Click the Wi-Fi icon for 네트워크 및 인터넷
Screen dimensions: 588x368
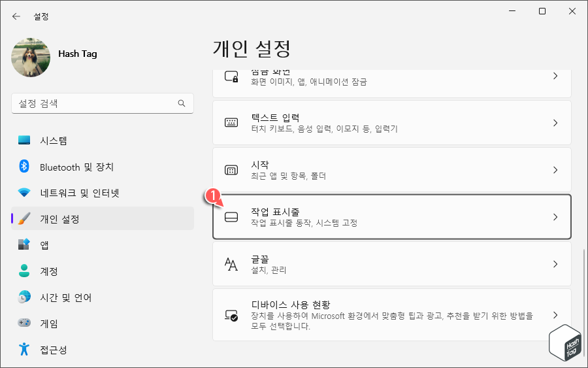tap(24, 193)
